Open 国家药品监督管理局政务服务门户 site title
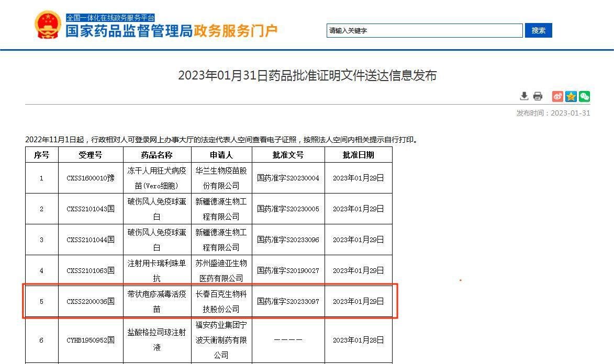The height and width of the screenshot is (364, 614). coord(172,31)
